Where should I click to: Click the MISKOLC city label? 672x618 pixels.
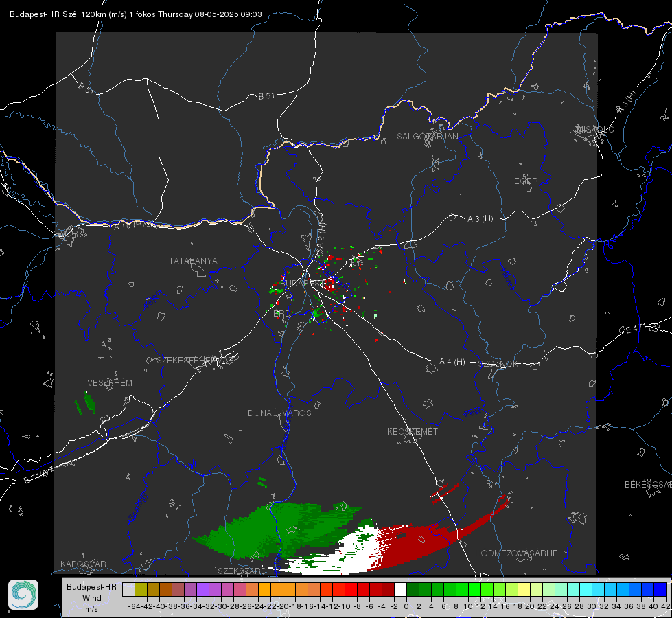(595, 129)
